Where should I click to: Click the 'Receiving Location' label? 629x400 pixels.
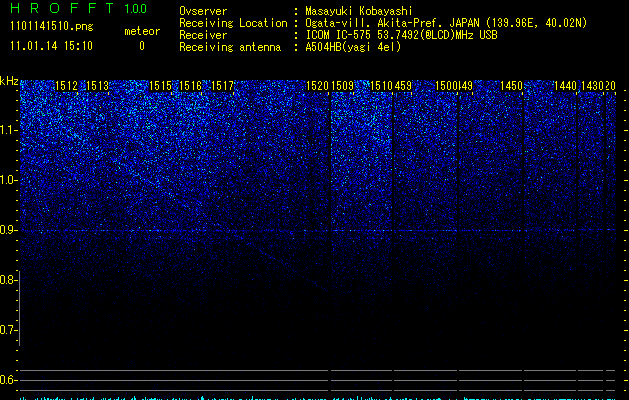pyautogui.click(x=233, y=23)
